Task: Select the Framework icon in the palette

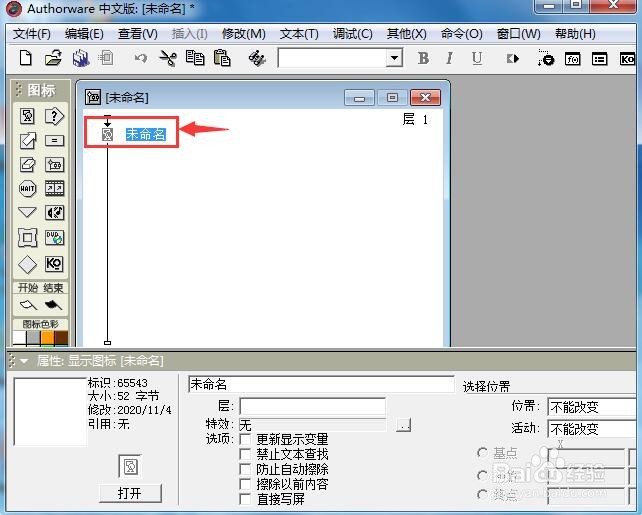Action: (x=27, y=238)
